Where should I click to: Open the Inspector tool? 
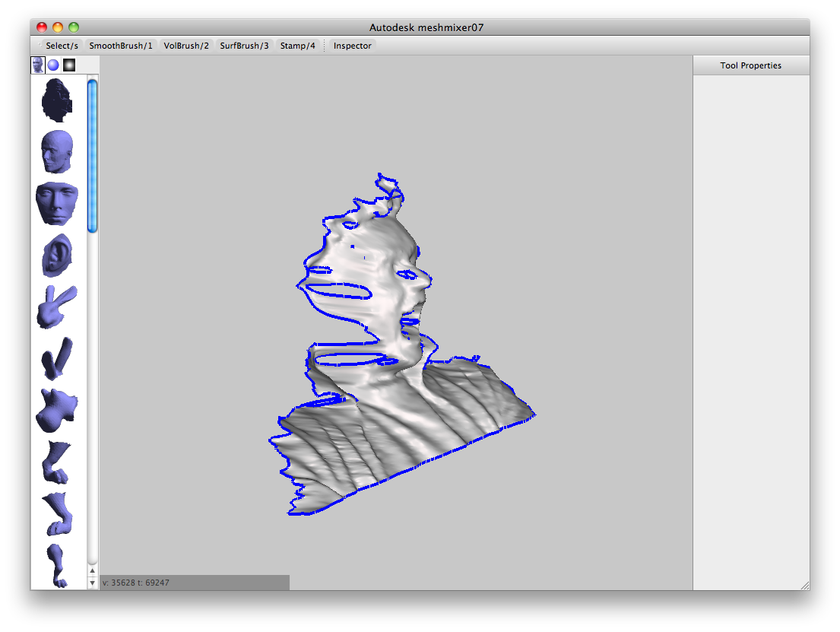click(x=352, y=46)
